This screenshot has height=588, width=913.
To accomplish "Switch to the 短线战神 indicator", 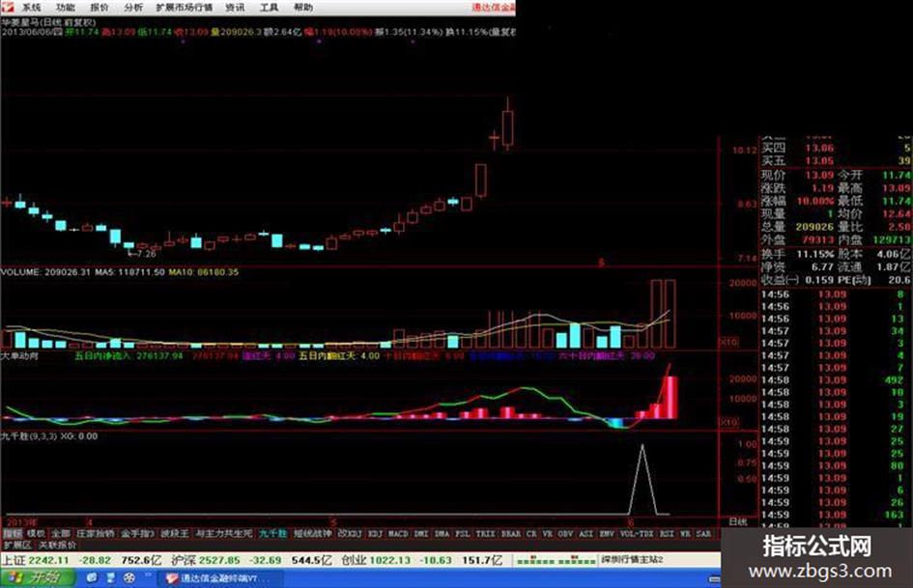I will [x=313, y=533].
